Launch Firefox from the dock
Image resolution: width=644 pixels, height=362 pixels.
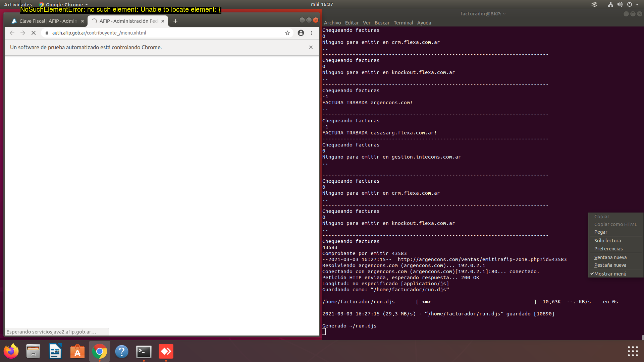coord(11,351)
